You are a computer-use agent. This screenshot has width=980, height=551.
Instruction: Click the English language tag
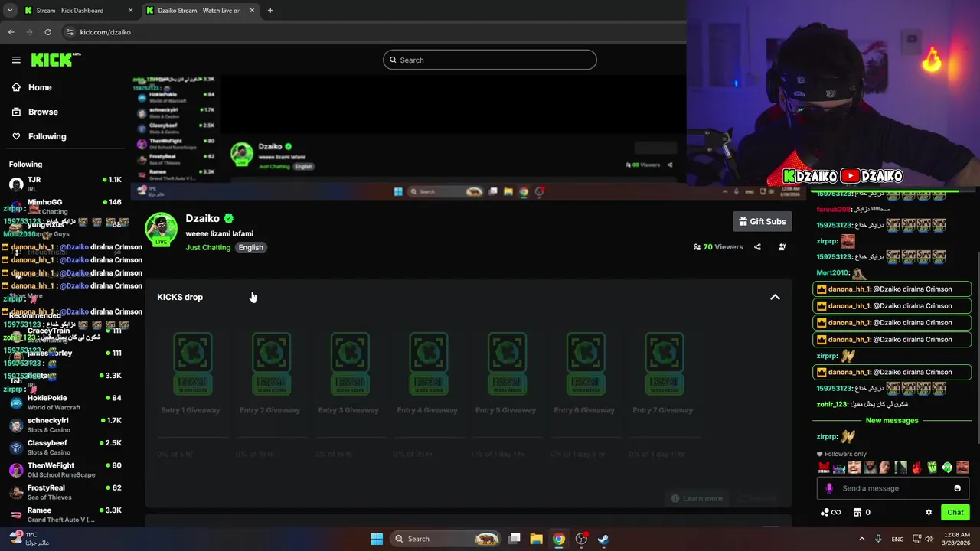[250, 247]
